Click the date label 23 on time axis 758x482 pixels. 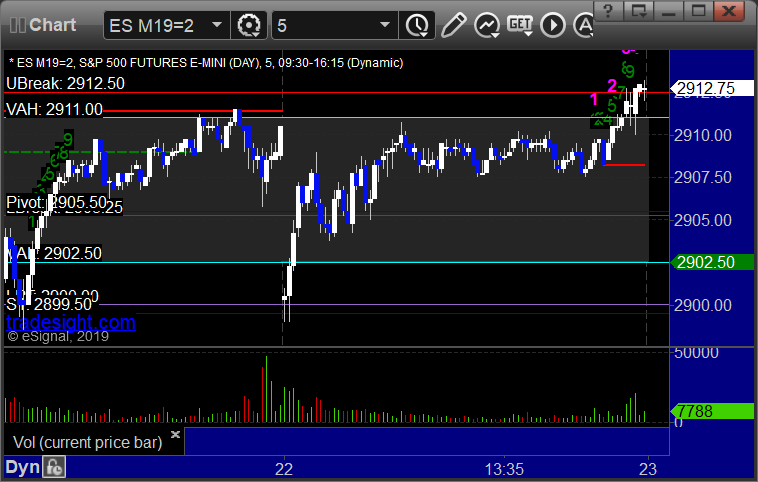(x=648, y=469)
